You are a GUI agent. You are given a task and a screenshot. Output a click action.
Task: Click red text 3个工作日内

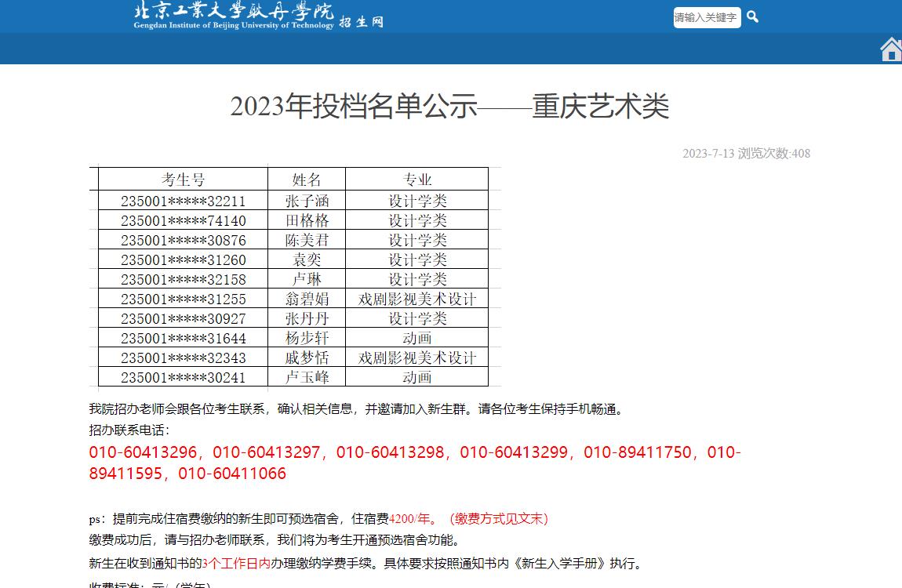coord(236,563)
